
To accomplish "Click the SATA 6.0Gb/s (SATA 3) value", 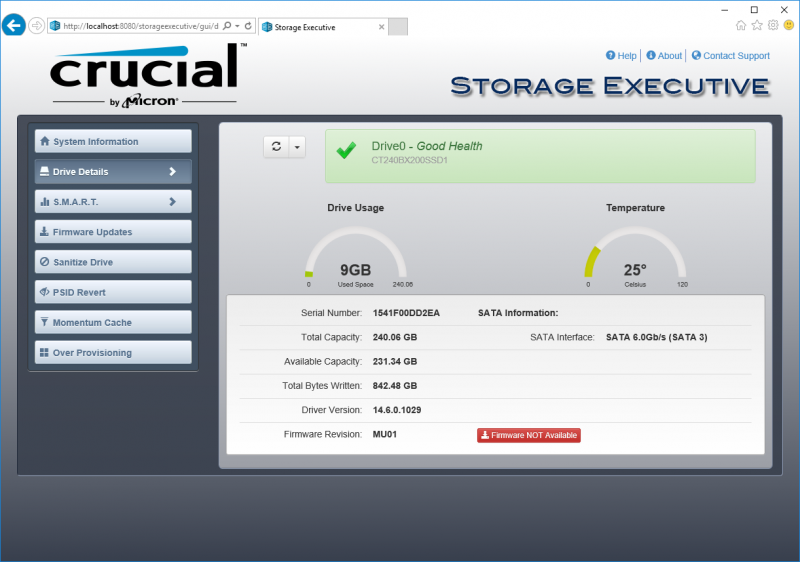I will [657, 337].
